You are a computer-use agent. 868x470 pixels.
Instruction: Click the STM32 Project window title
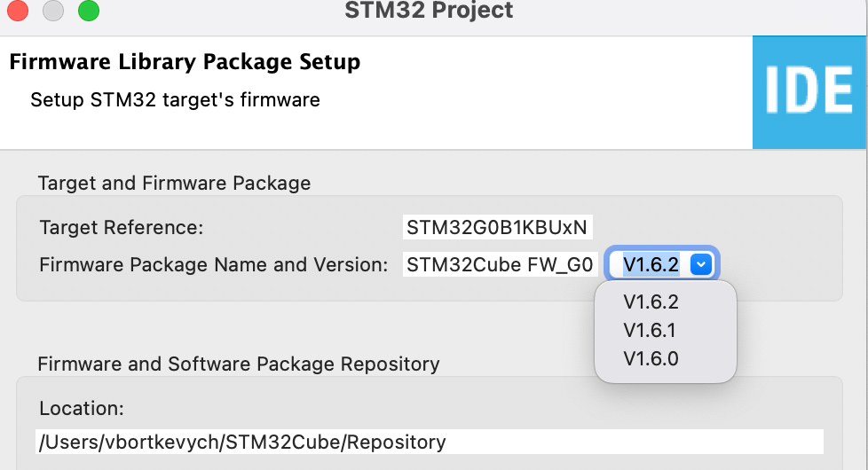coord(429,12)
